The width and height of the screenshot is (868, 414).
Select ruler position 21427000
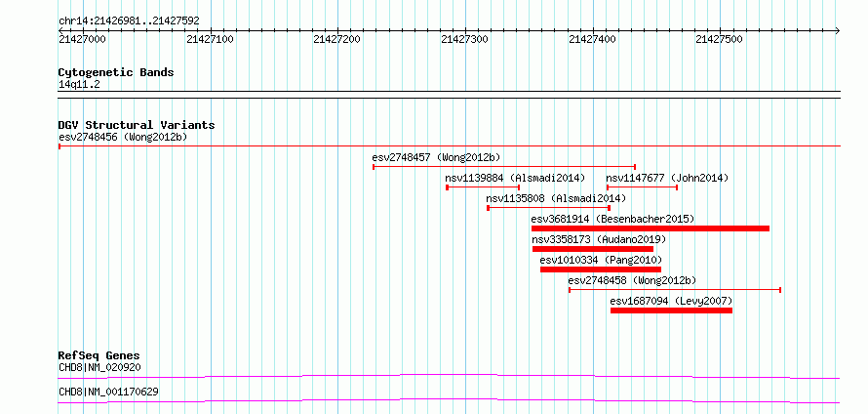point(82,40)
